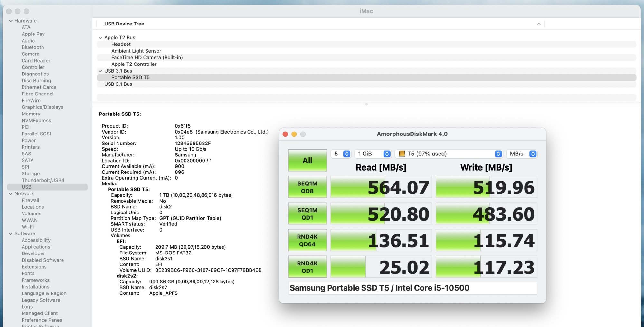
Task: Open the NVMExpress sidebar entry
Action: tap(36, 121)
